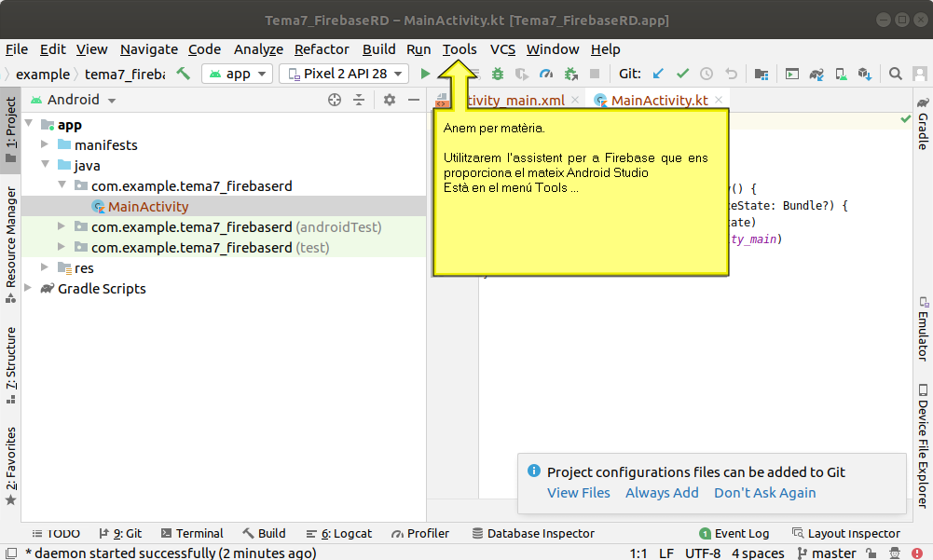This screenshot has width=933, height=560.
Task: Open the app run configuration dropdown
Action: tap(238, 74)
